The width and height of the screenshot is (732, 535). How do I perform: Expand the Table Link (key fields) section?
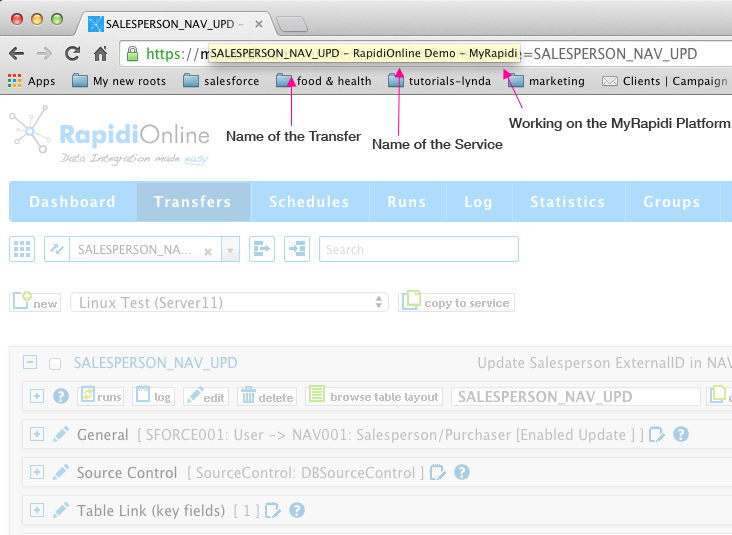point(37,510)
